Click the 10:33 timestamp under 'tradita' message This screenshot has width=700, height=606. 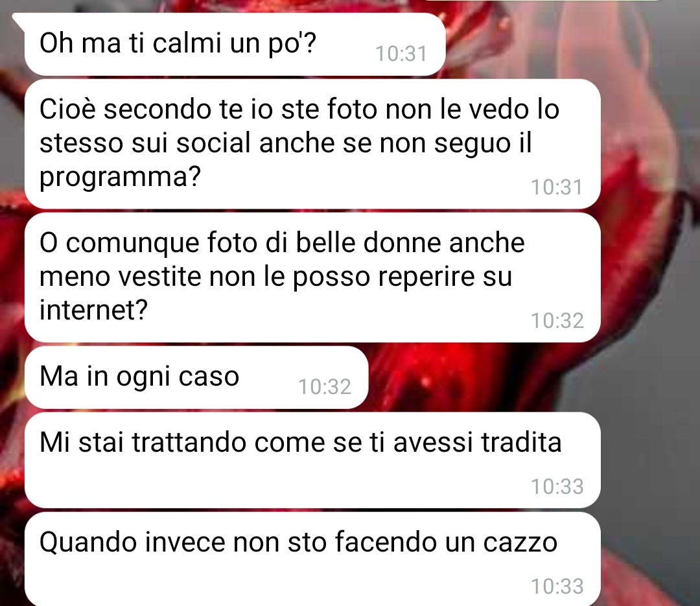click(557, 486)
